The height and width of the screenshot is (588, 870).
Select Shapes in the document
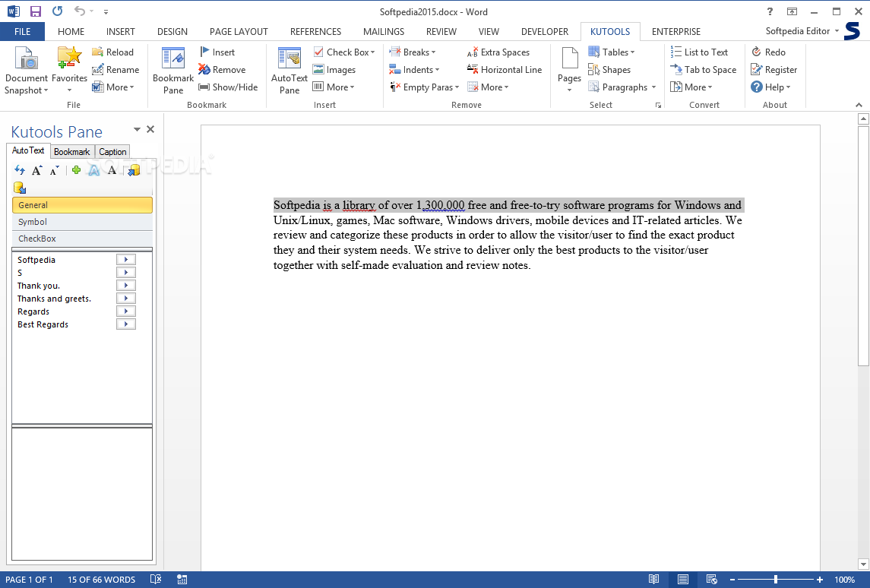pyautogui.click(x=609, y=70)
